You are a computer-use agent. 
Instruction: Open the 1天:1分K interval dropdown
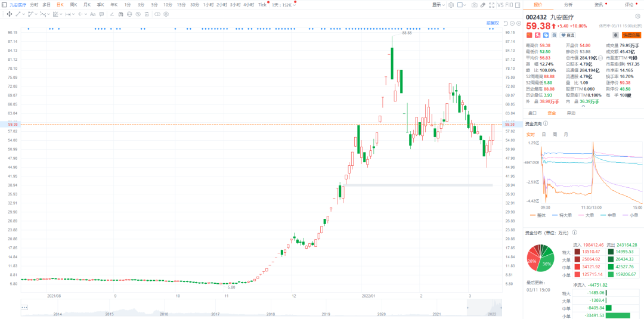click(284, 5)
